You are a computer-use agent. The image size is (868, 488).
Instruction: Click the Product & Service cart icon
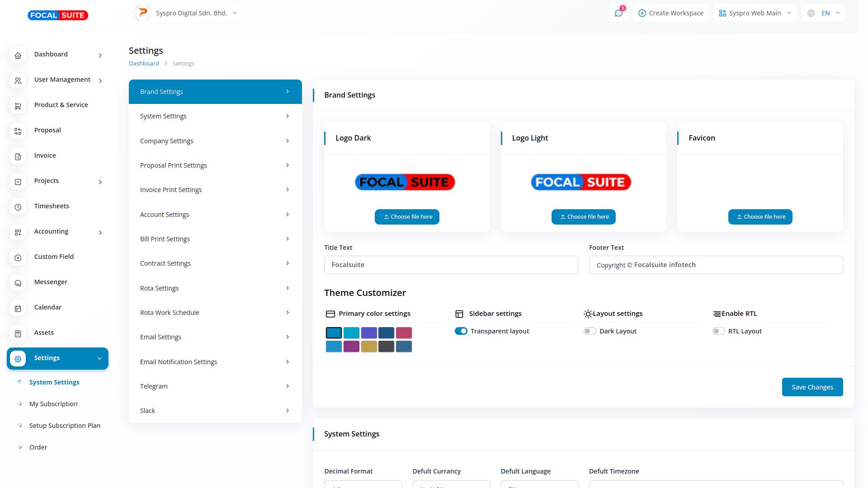click(x=18, y=106)
